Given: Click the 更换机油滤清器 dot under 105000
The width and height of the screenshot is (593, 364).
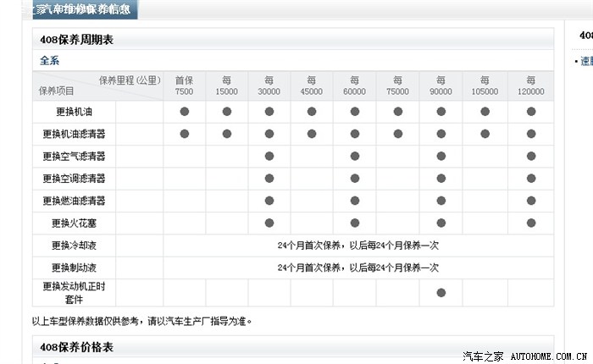Looking at the screenshot, I should tap(485, 134).
